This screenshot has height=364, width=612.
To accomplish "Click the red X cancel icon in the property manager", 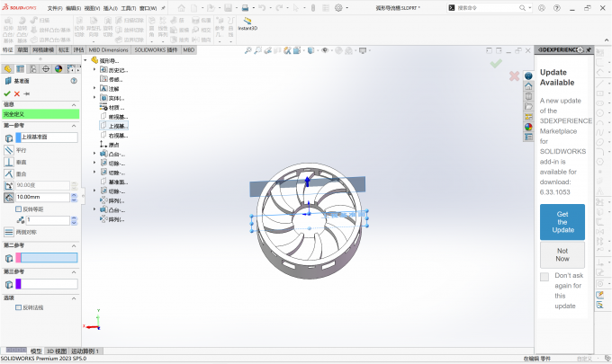I will [x=17, y=93].
